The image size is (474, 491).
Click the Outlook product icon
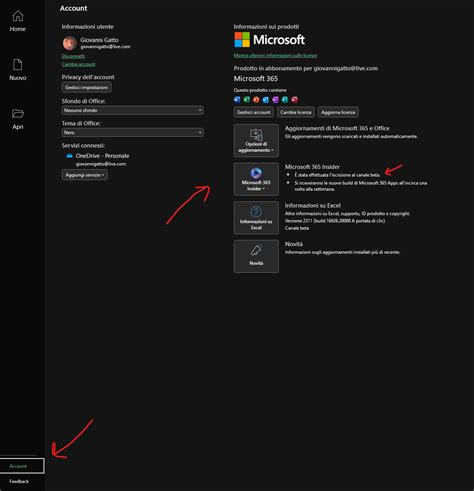(266, 99)
